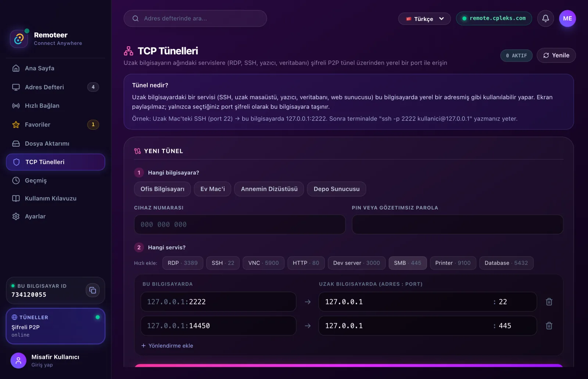Click the notification bell icon
588x379 pixels.
tap(545, 18)
